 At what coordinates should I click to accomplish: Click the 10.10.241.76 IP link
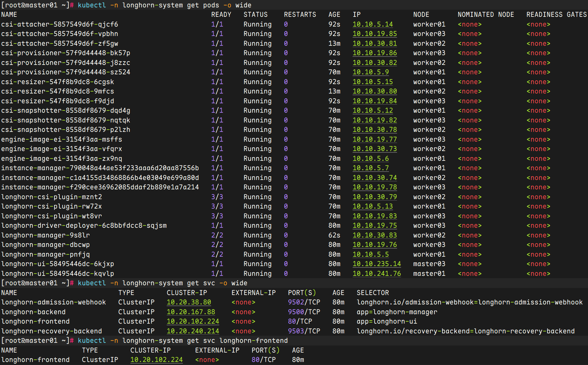(377, 273)
